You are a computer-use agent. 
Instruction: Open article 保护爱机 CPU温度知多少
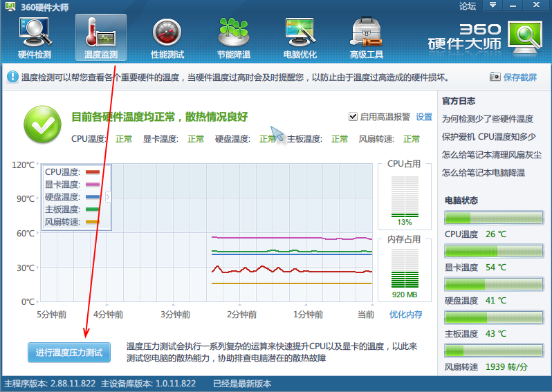pos(489,137)
